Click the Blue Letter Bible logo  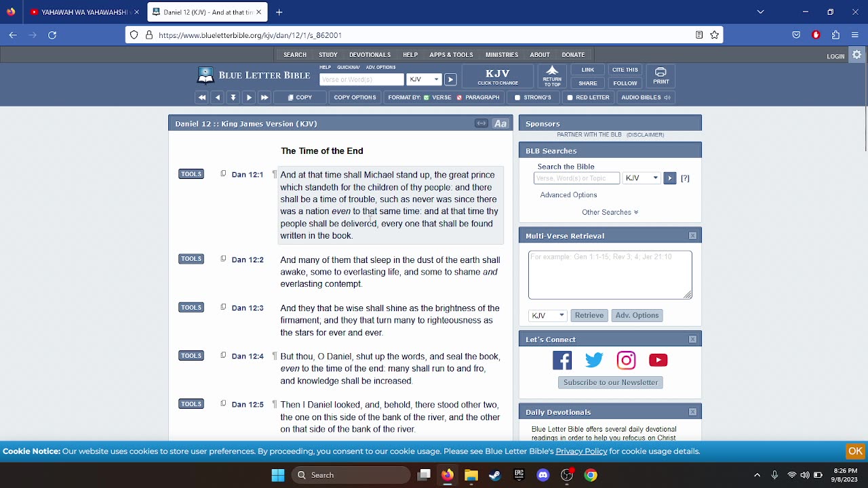tap(253, 75)
